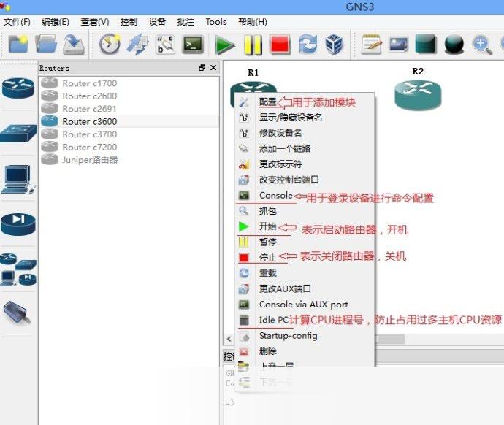504x425 pixels.
Task: Open the 文件(F) menu
Action: click(17, 22)
